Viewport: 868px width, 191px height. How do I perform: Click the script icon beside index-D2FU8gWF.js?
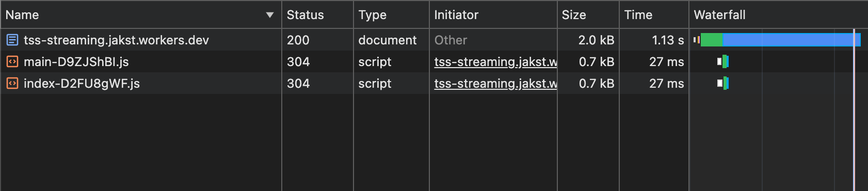coord(12,83)
